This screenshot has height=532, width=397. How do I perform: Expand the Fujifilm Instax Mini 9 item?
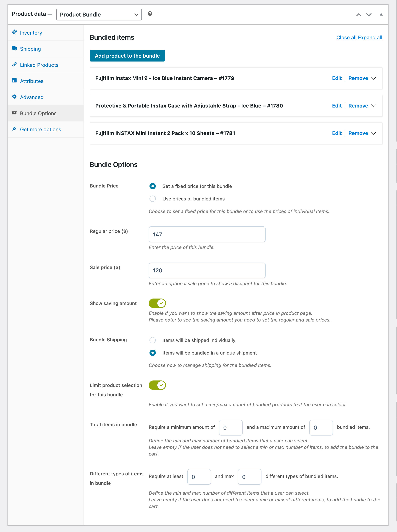point(374,78)
